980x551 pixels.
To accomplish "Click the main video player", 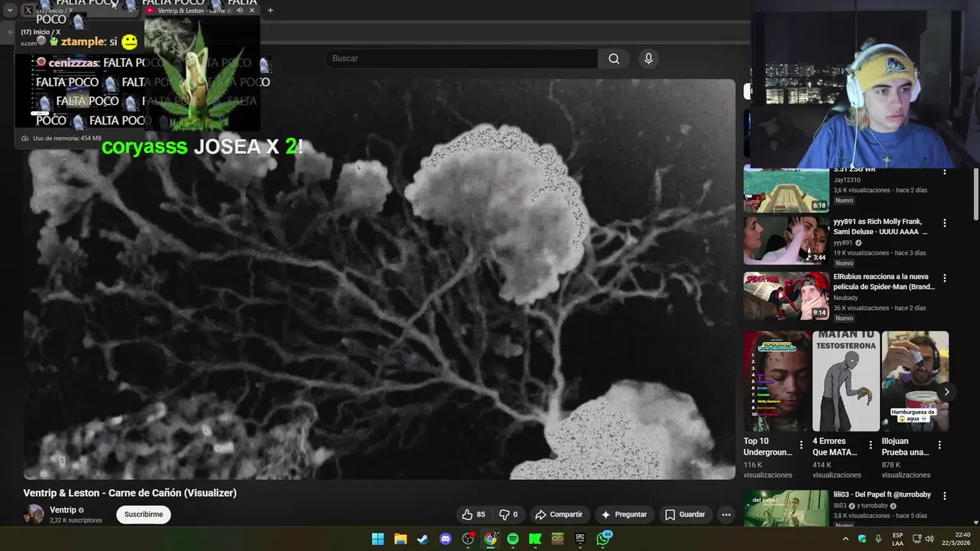I will pyautogui.click(x=379, y=279).
